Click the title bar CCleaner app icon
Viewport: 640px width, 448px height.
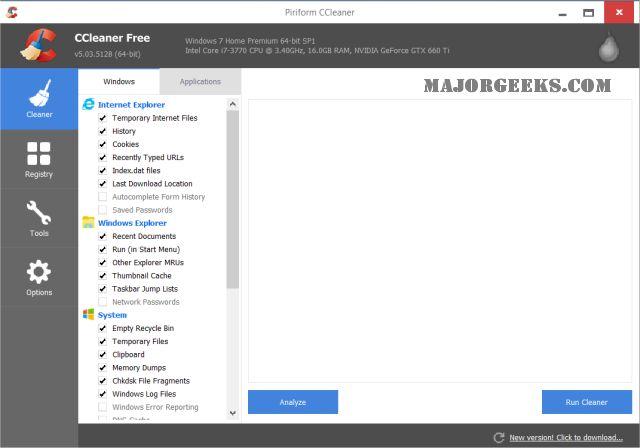click(12, 12)
